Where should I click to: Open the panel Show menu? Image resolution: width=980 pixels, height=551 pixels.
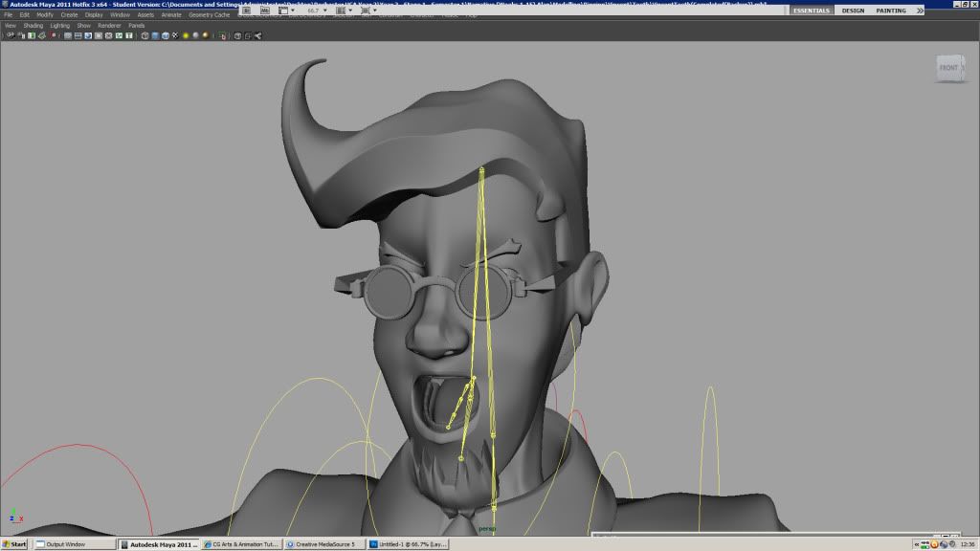(x=84, y=26)
